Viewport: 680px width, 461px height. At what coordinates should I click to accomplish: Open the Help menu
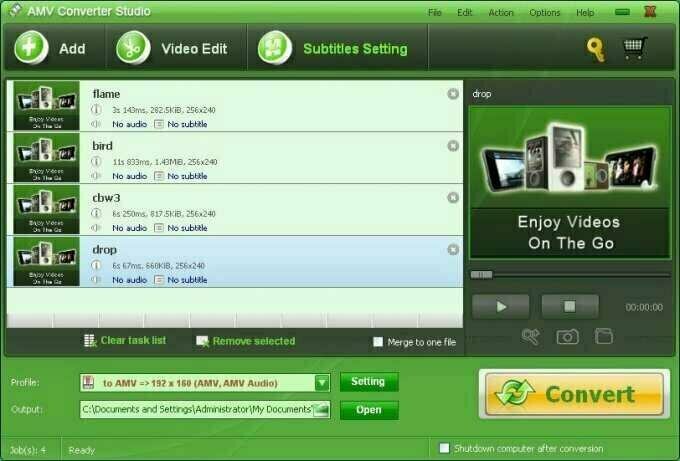tap(585, 13)
